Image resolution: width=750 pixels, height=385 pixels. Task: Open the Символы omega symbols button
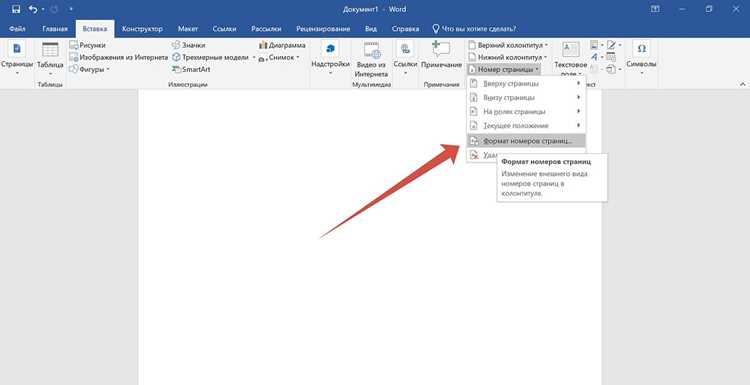(x=641, y=58)
